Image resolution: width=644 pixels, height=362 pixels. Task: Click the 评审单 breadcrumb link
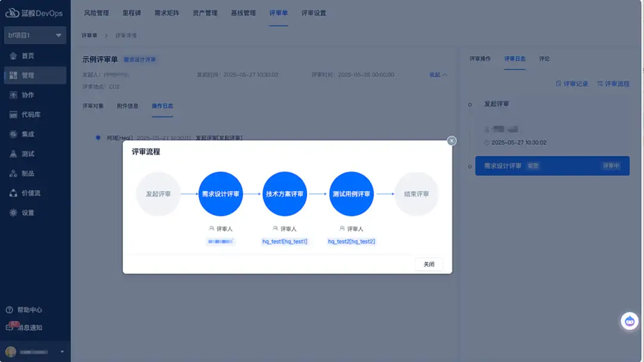point(89,35)
